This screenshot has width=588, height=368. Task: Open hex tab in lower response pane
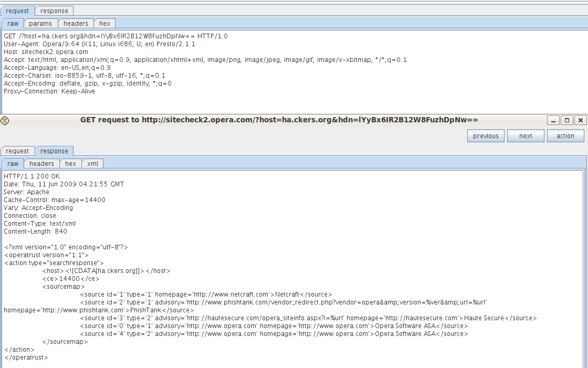tap(70, 164)
